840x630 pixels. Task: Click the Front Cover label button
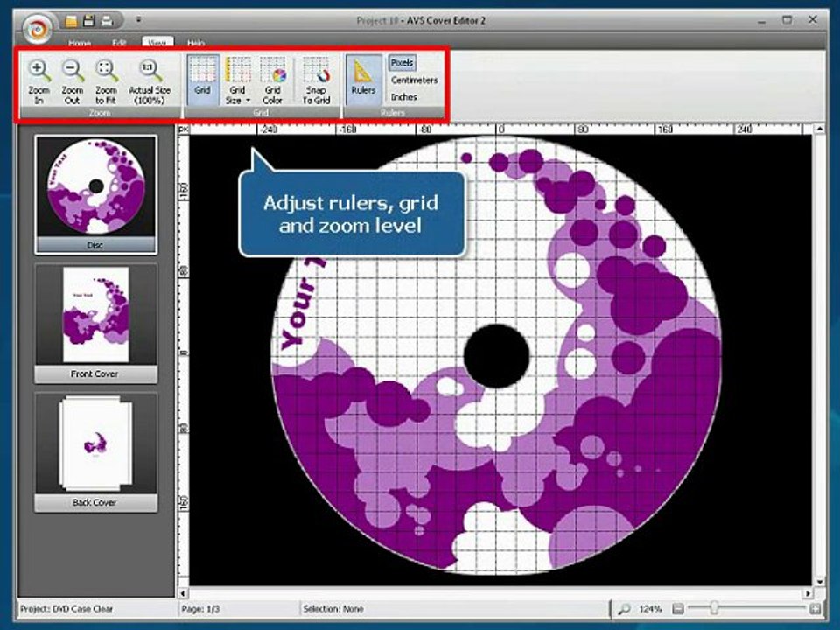95,374
